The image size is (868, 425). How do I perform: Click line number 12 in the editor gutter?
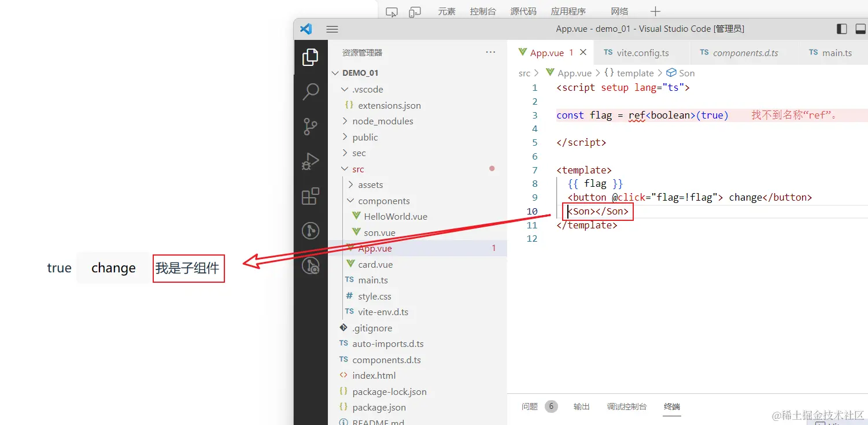point(532,238)
